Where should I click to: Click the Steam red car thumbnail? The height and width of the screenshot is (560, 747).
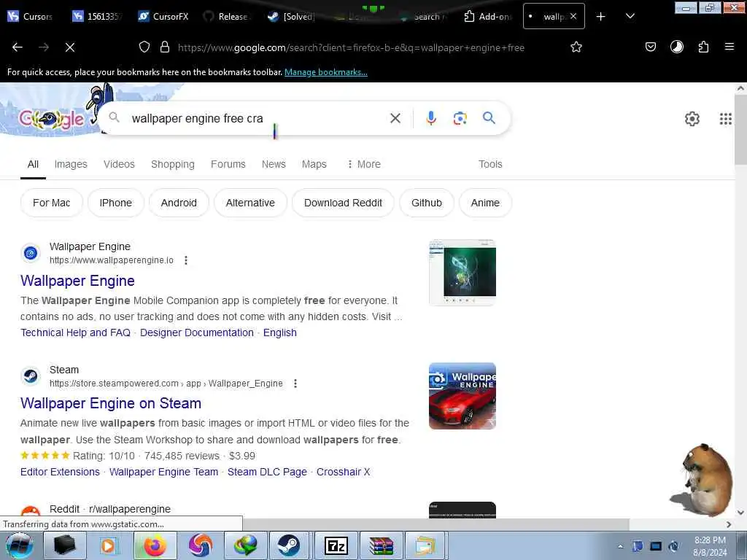(462, 396)
